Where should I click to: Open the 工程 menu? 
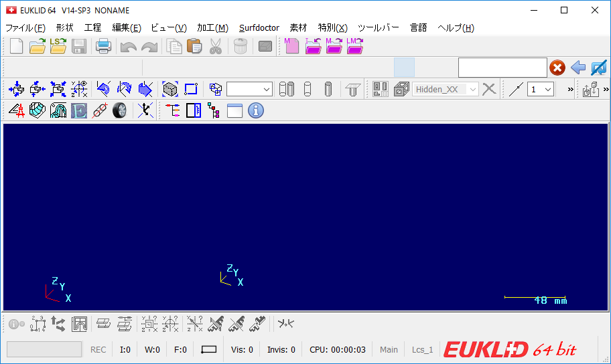pyautogui.click(x=92, y=27)
